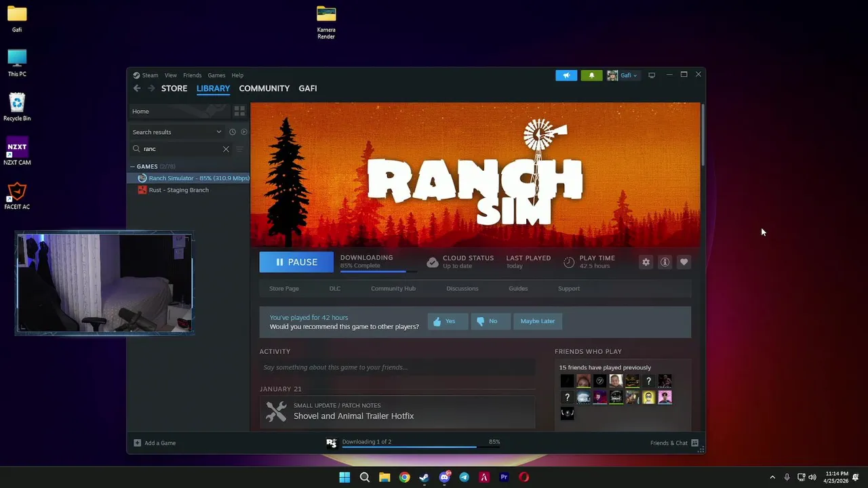Choose Maybe Later for recommendation
The height and width of the screenshot is (488, 868).
coord(538,321)
